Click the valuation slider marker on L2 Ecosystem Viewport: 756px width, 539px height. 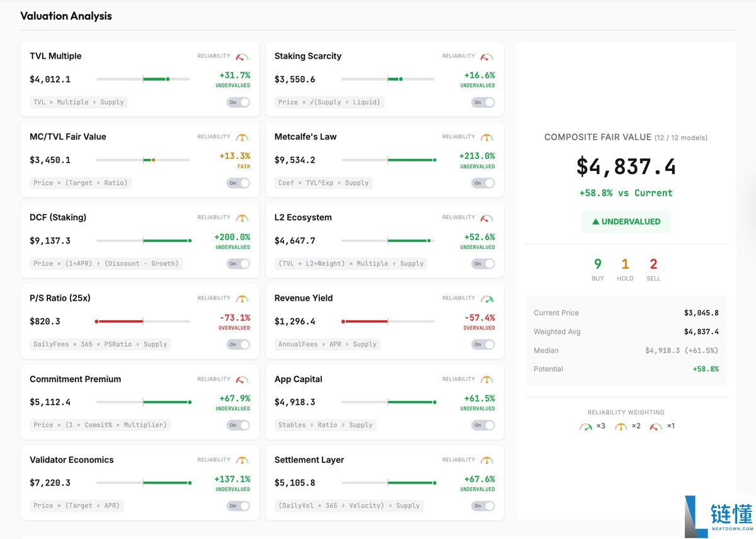pyautogui.click(x=430, y=240)
